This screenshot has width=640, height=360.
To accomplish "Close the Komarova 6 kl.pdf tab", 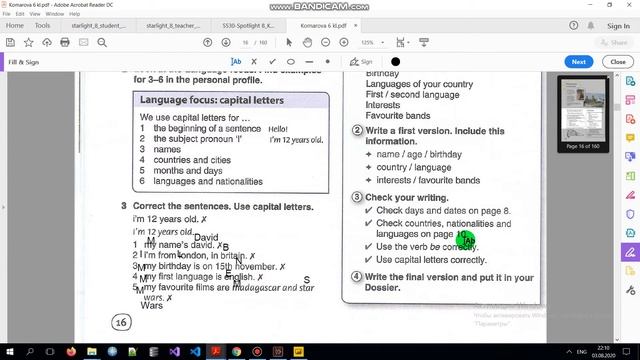I will pos(355,26).
